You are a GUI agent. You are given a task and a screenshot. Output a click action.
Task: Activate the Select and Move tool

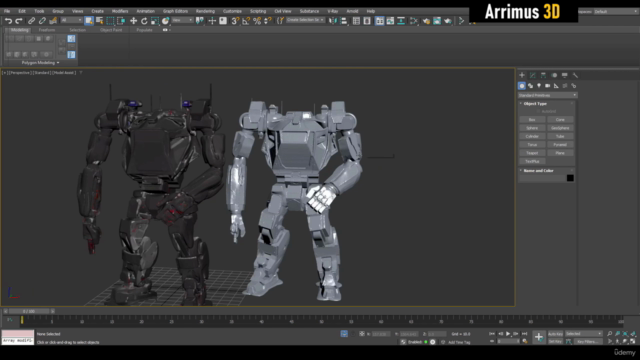point(133,21)
